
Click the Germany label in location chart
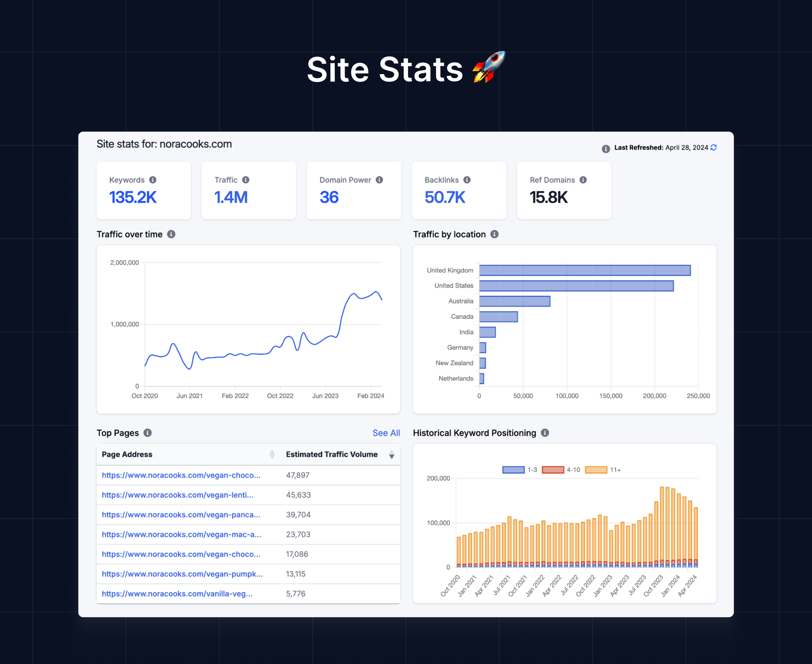click(460, 347)
